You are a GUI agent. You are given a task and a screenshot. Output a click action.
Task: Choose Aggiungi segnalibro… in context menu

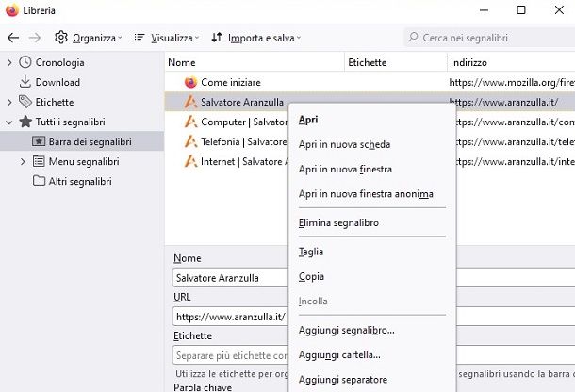coord(372,330)
